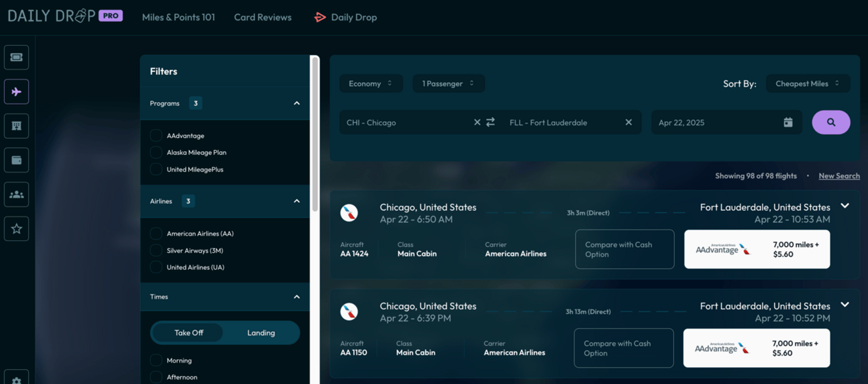Viewport: 868px width, 384px height.
Task: Check the Afternoon time filter
Action: pyautogui.click(x=156, y=377)
